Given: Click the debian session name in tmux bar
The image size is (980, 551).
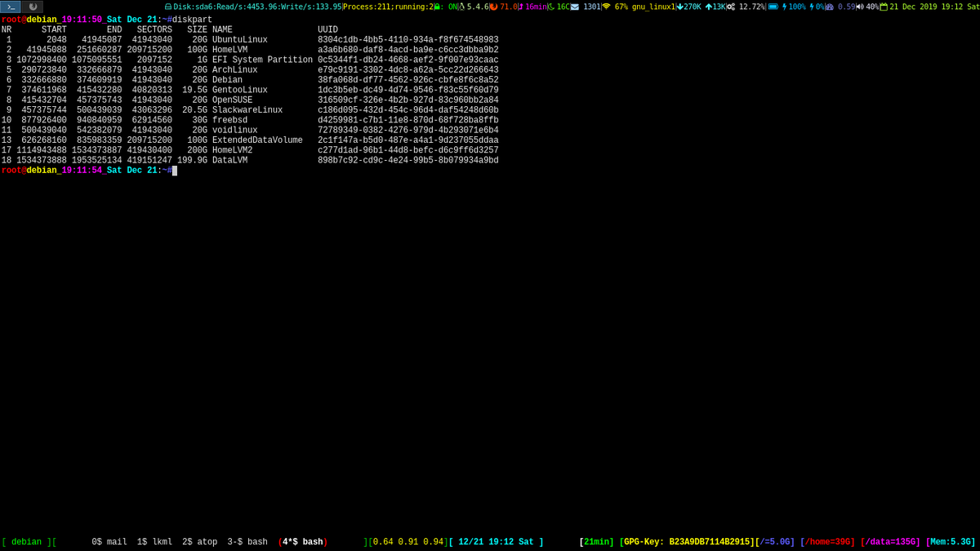Looking at the screenshot, I should click(26, 542).
